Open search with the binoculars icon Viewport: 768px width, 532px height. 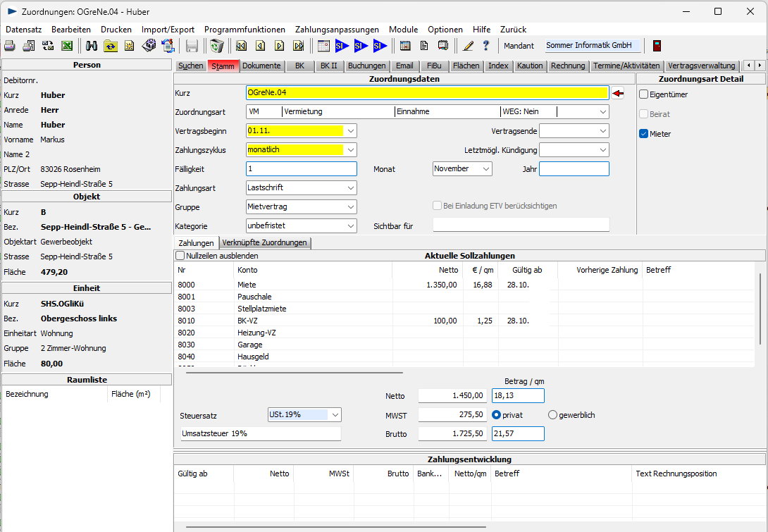(x=92, y=46)
